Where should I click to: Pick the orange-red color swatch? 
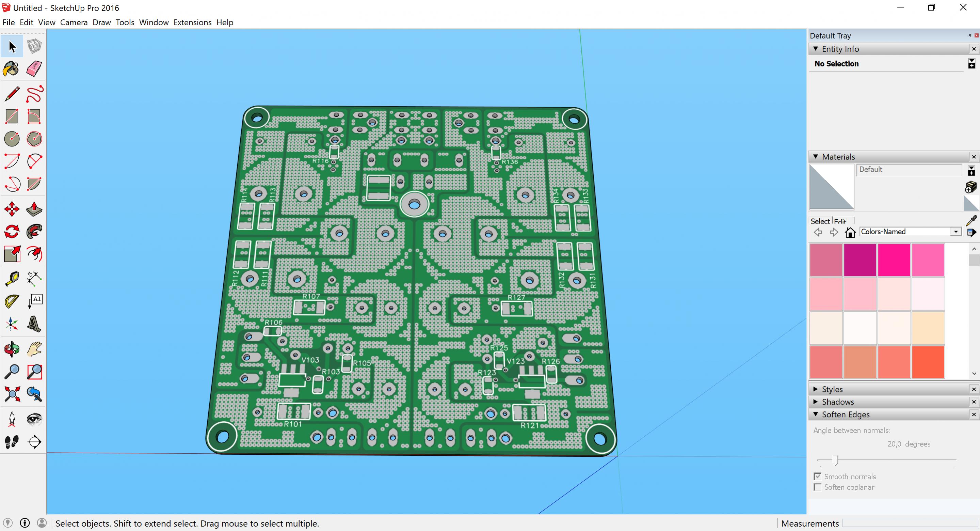928,362
